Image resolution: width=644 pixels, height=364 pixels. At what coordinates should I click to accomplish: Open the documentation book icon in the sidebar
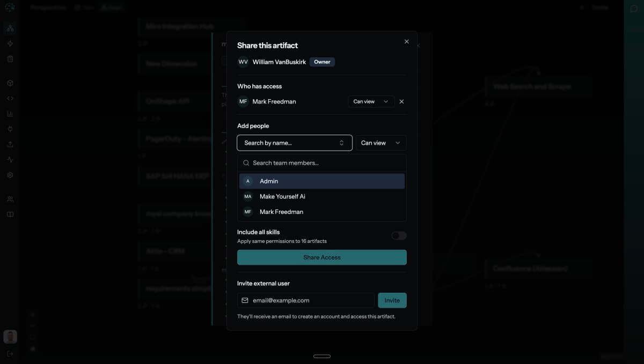point(9,213)
